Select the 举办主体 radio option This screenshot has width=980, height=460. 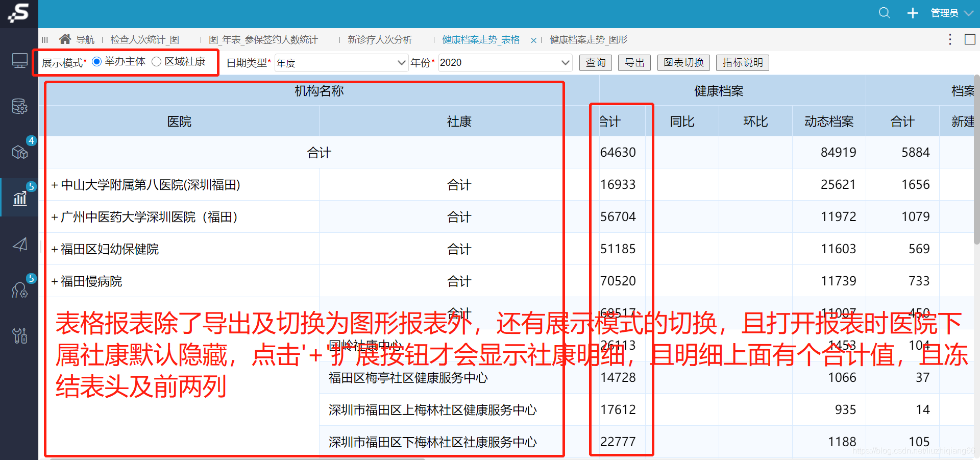96,62
